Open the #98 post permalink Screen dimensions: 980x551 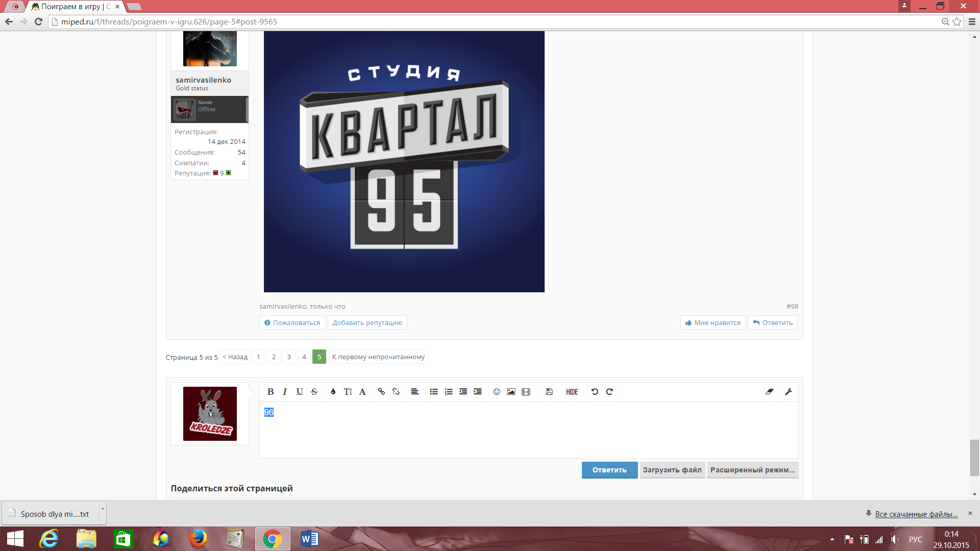click(792, 306)
